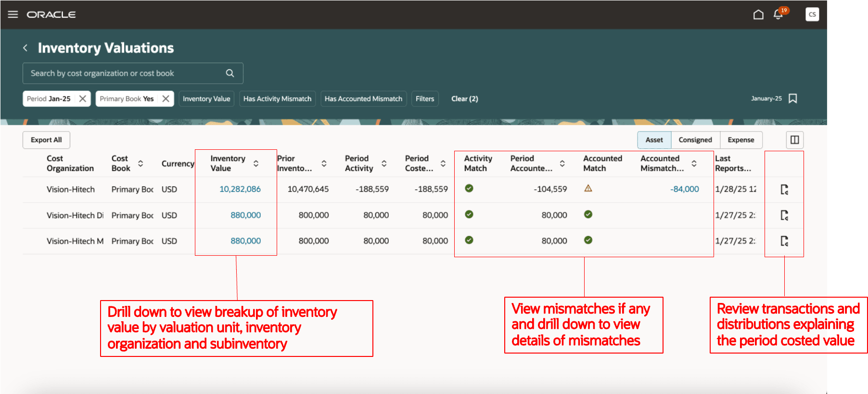The width and height of the screenshot is (868, 394).
Task: Click the 10,470,645 prior inventory cell
Action: pos(308,189)
